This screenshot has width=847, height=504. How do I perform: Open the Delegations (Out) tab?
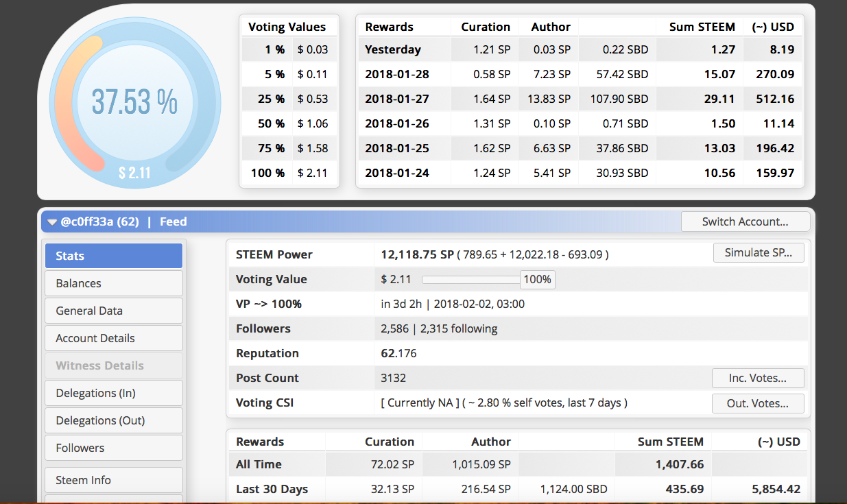pos(114,420)
